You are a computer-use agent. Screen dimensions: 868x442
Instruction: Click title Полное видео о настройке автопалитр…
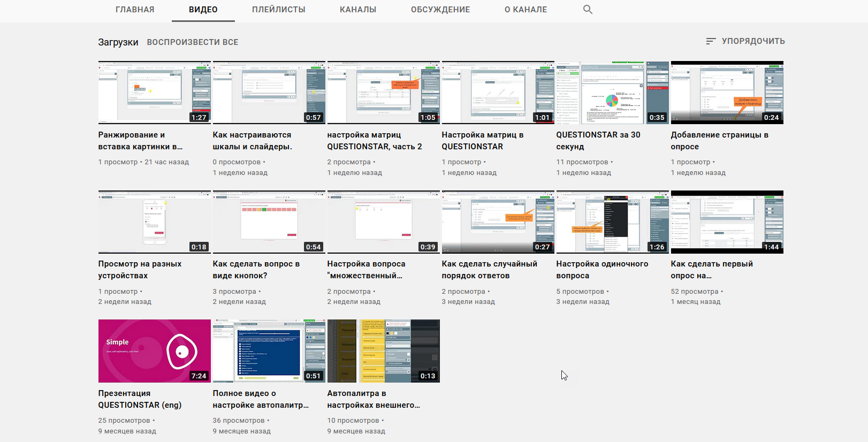(x=261, y=399)
